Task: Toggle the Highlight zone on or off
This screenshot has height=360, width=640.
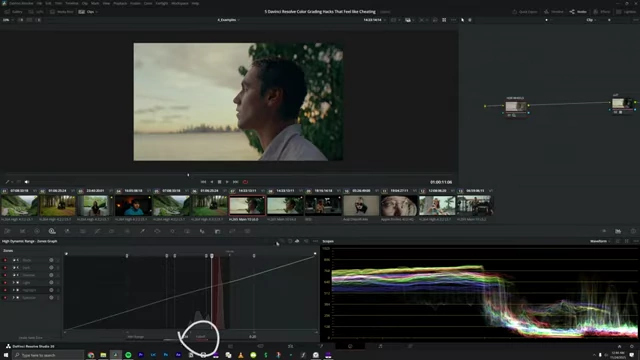Action: point(5,290)
